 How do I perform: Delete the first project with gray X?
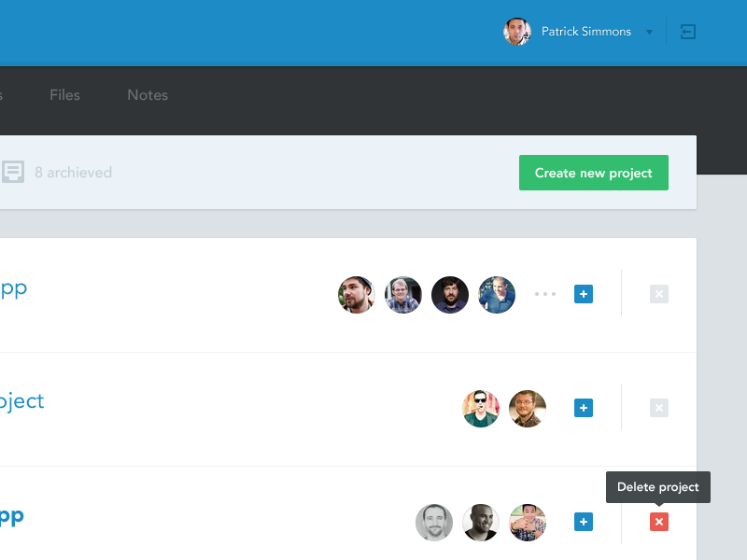click(x=659, y=294)
